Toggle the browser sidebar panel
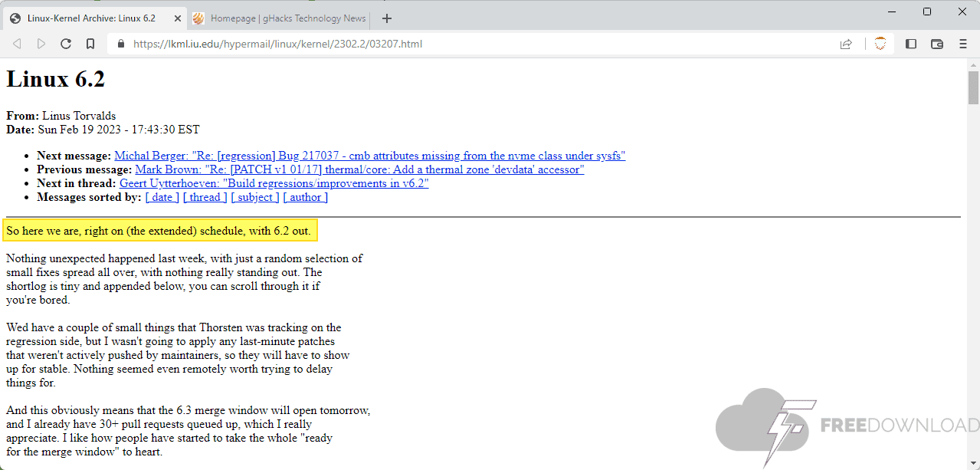This screenshot has height=470, width=980. tap(911, 44)
